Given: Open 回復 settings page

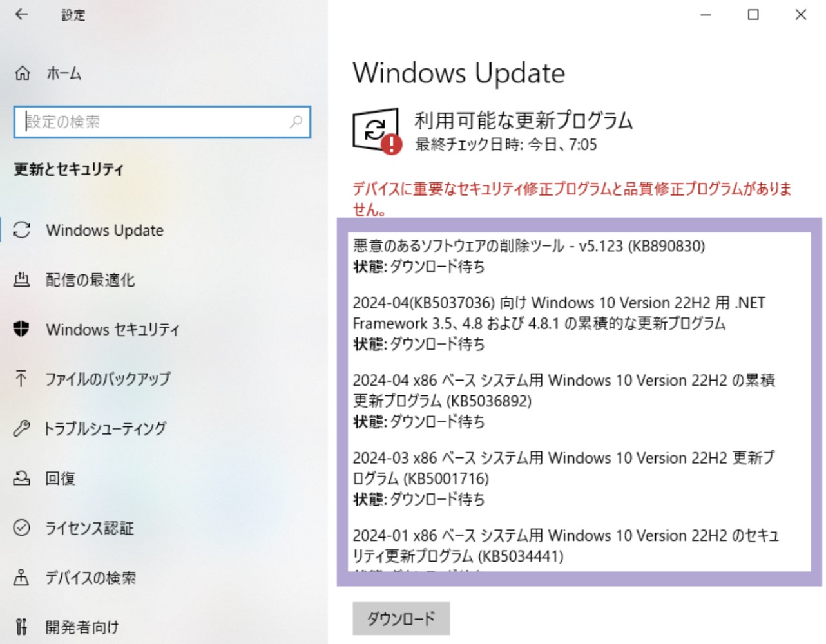Looking at the screenshot, I should tap(61, 478).
